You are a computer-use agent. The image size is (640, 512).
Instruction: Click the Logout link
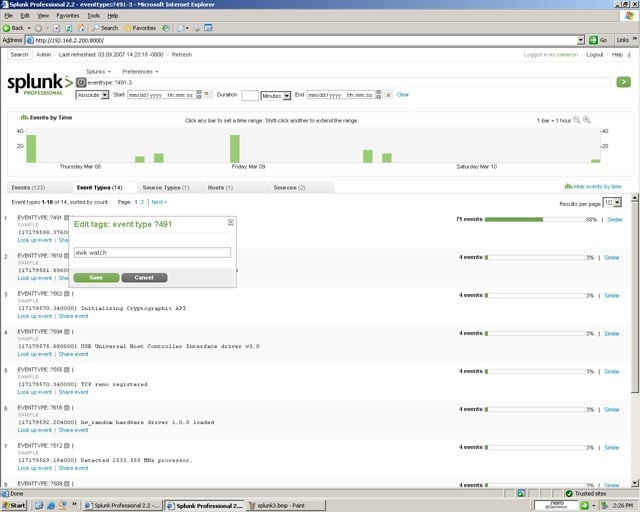tap(594, 55)
